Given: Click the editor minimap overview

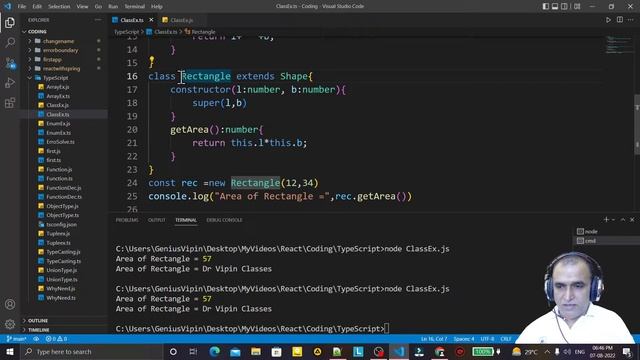Looking at the screenshot, I should click(618, 45).
